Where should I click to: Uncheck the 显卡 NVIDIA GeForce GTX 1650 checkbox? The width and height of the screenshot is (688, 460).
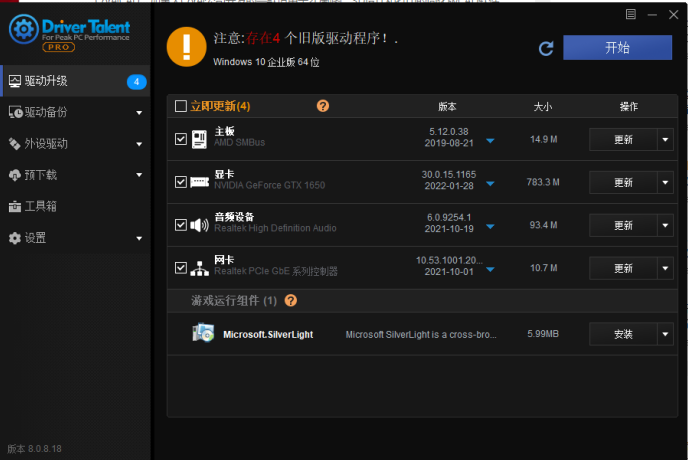pos(181,182)
